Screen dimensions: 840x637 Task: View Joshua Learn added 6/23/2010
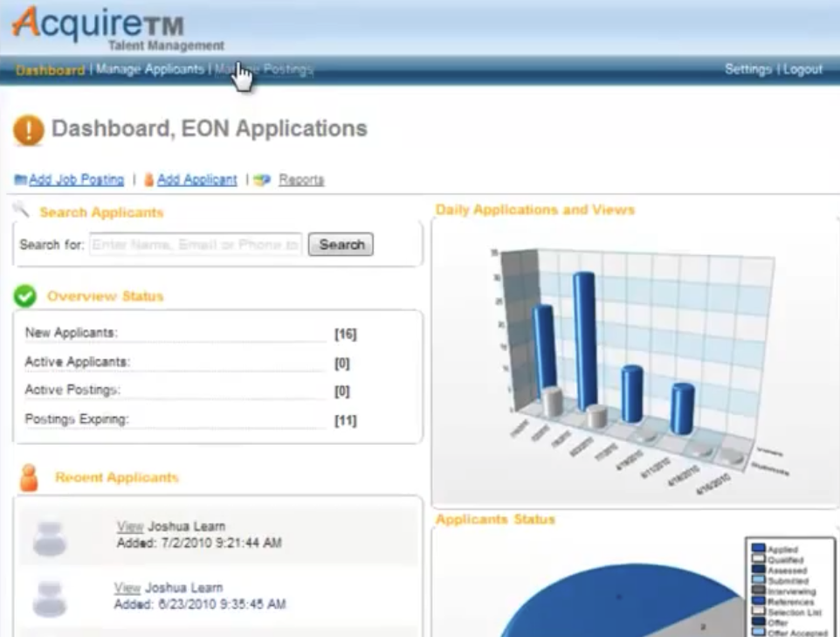pyautogui.click(x=127, y=588)
